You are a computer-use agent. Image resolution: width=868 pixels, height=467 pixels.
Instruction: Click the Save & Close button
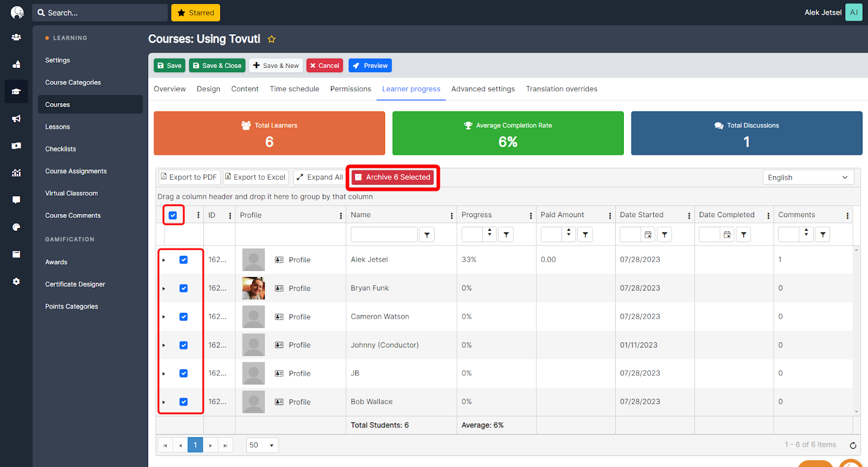coord(217,66)
